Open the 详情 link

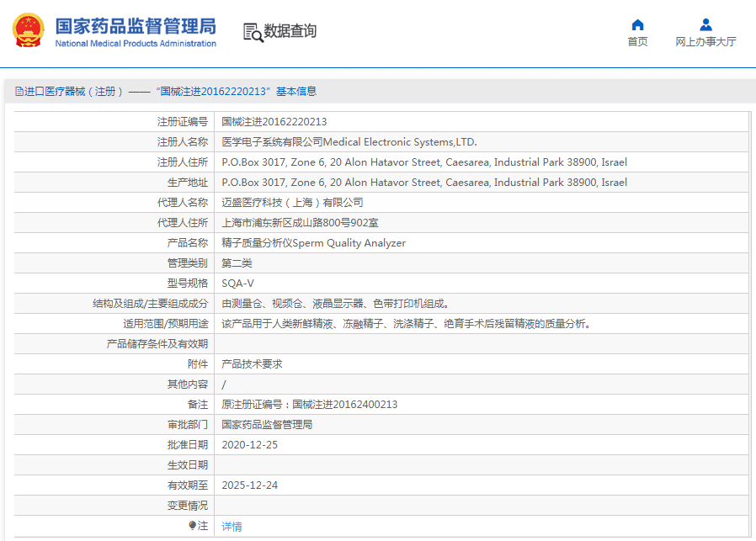pos(232,527)
